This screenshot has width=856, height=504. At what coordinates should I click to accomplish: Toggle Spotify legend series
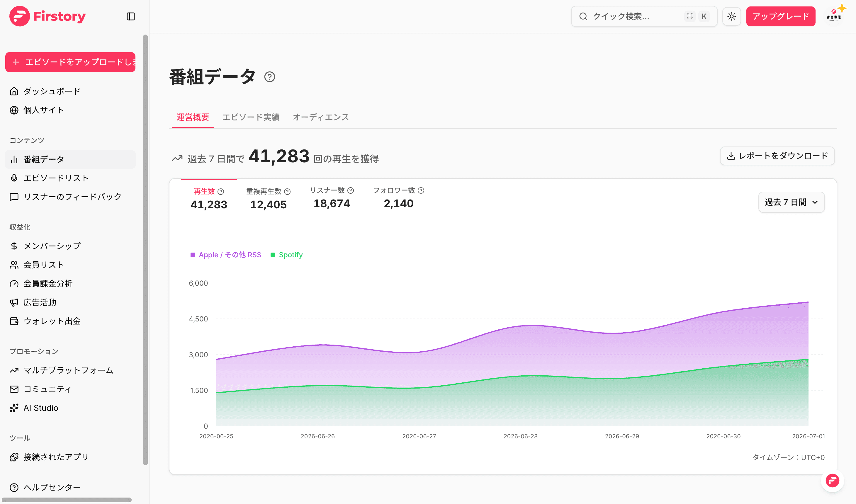[286, 255]
